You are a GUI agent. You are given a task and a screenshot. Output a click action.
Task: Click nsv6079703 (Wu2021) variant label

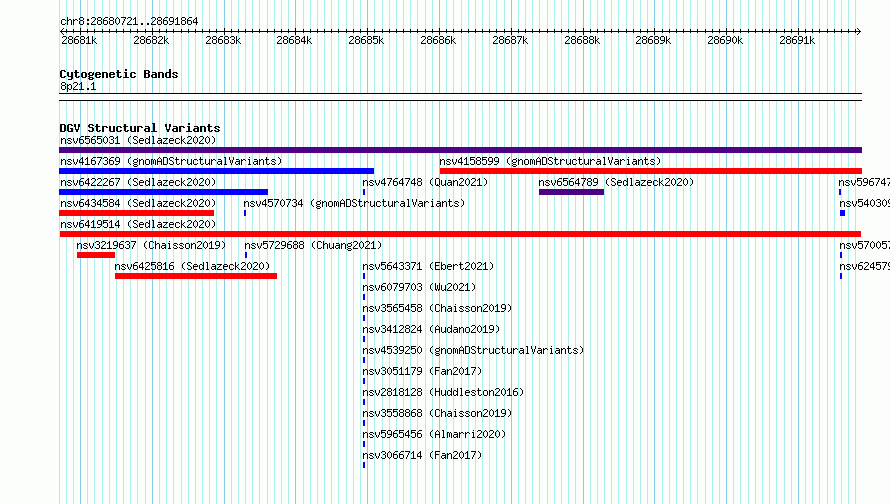[x=419, y=287]
